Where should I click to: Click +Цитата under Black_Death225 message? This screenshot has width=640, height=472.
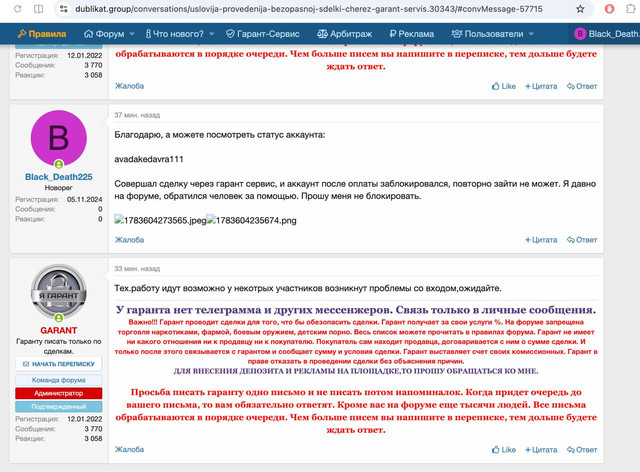pos(541,240)
